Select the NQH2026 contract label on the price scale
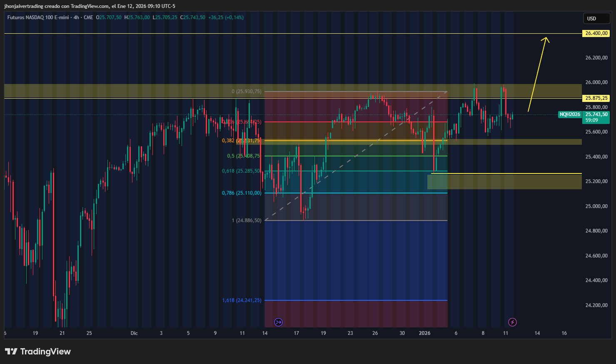Image resolution: width=616 pixels, height=364 pixels. pyautogui.click(x=570, y=114)
